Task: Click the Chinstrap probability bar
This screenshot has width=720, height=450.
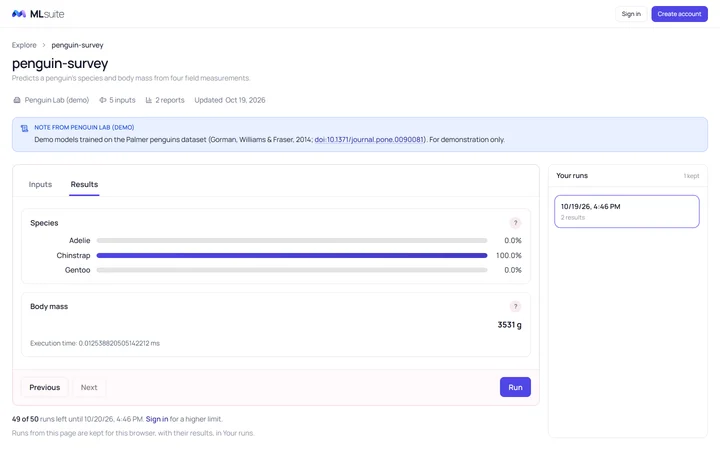Action: 292,256
